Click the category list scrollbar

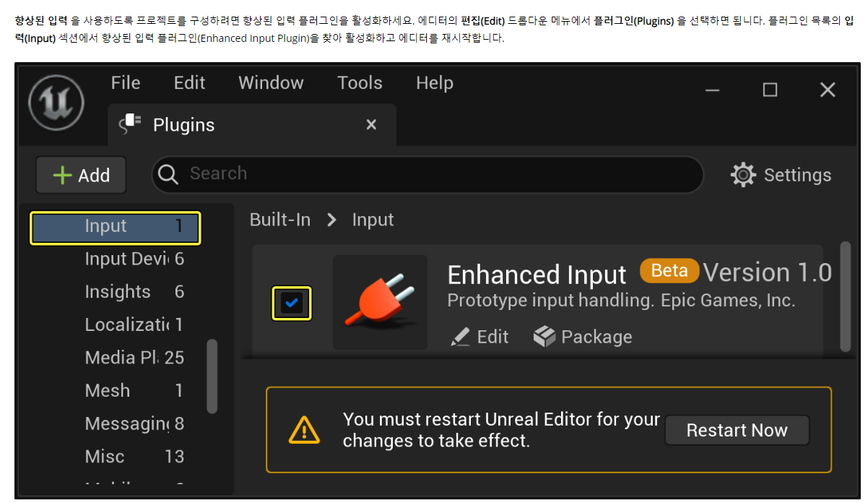point(212,376)
